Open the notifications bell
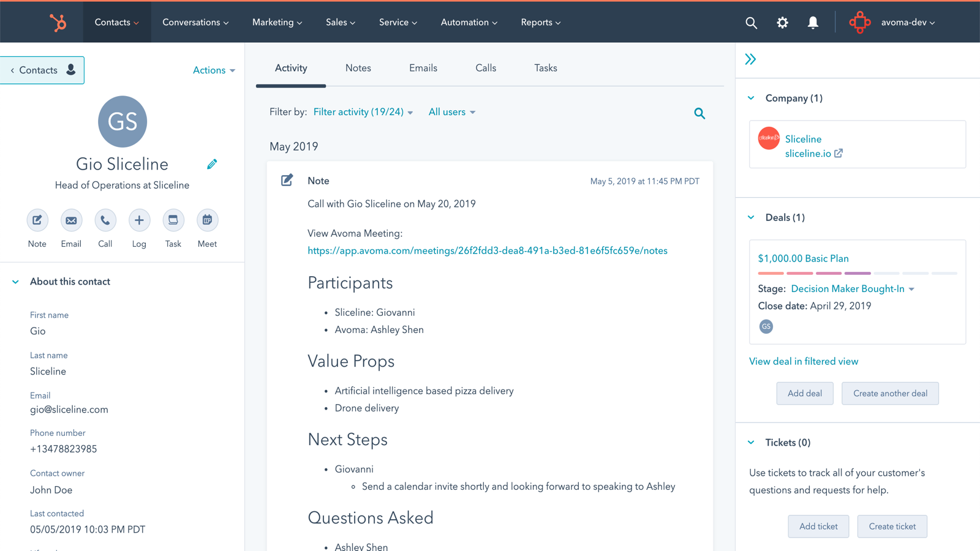The image size is (980, 551). pos(813,23)
